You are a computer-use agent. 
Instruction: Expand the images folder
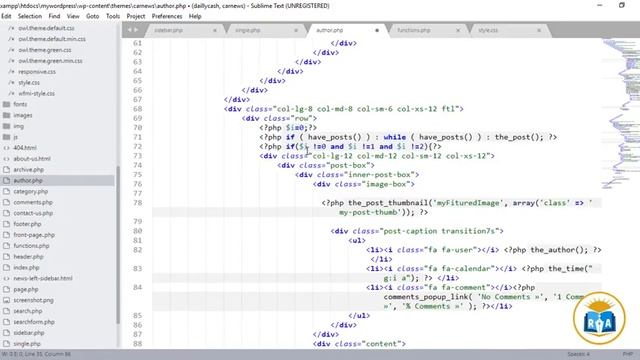[23, 116]
